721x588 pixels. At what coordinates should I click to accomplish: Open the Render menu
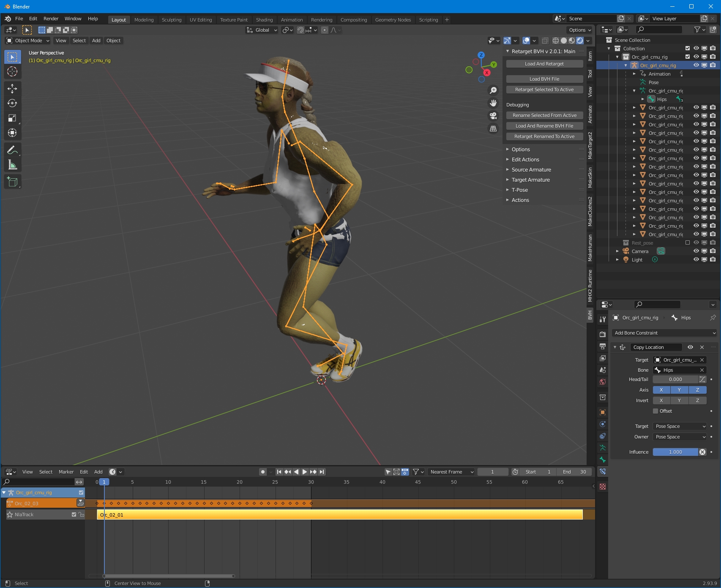tap(51, 19)
